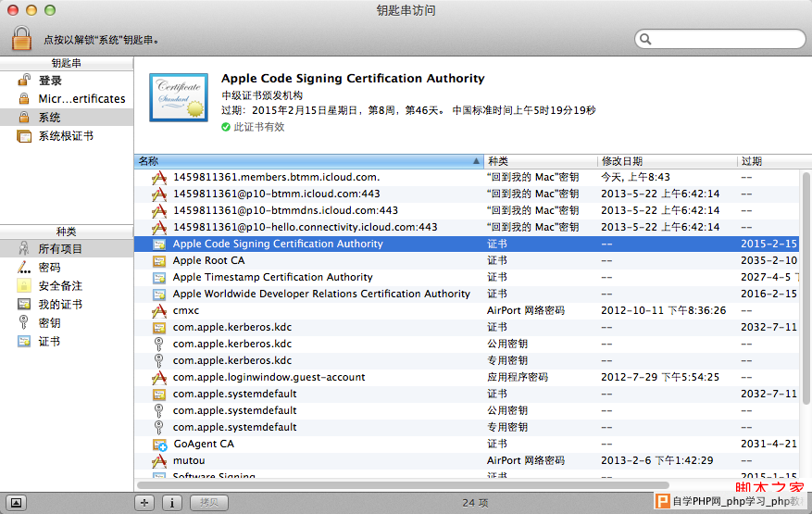
Task: Filter by 我的证书 category
Action: tap(67, 304)
